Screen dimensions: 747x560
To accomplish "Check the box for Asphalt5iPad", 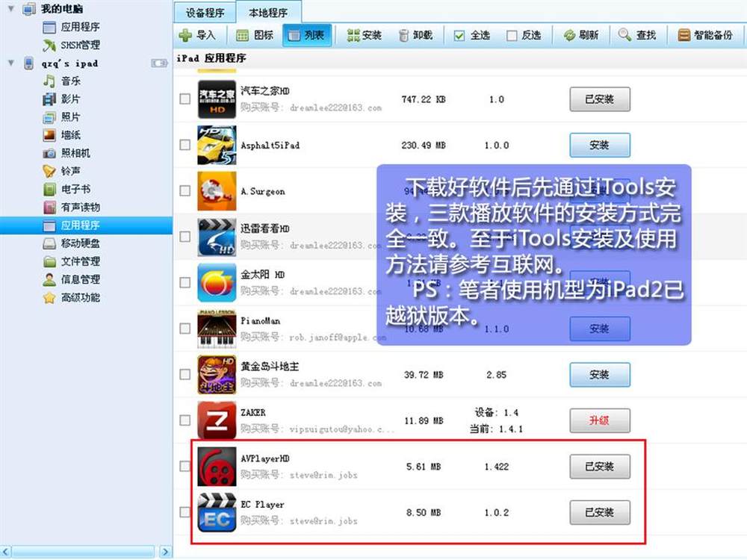I will (x=185, y=145).
